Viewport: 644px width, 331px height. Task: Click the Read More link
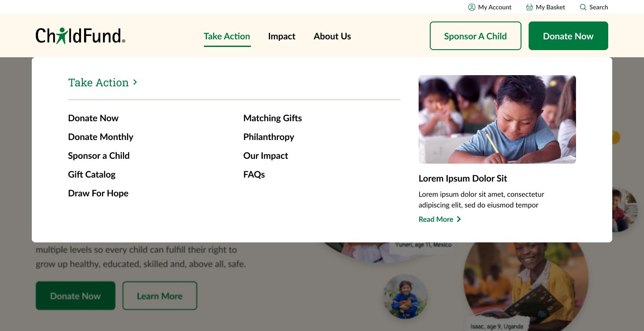(x=440, y=219)
